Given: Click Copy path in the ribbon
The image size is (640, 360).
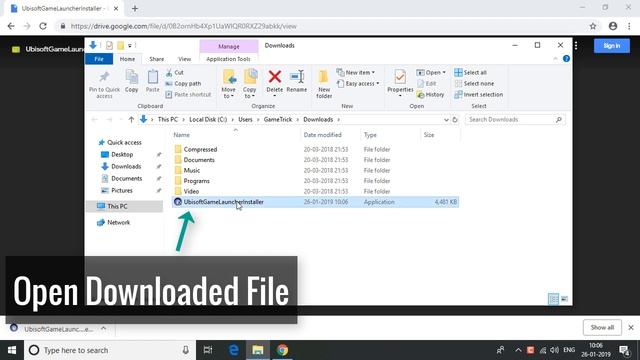Looking at the screenshot, I should tap(183, 84).
